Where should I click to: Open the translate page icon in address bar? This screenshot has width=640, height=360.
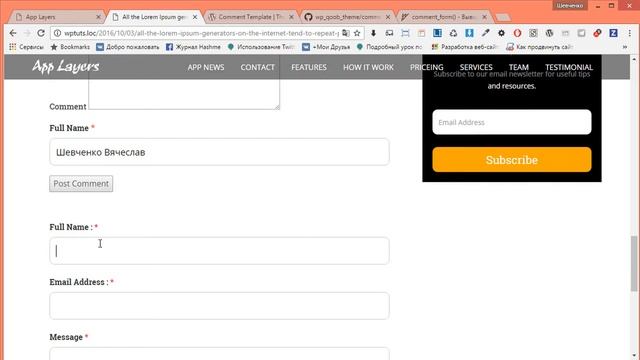pos(346,33)
